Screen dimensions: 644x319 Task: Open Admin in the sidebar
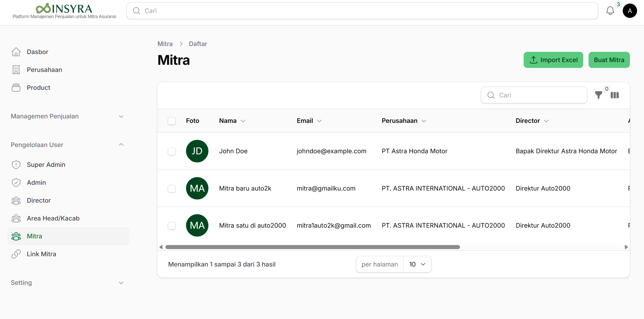point(68,183)
